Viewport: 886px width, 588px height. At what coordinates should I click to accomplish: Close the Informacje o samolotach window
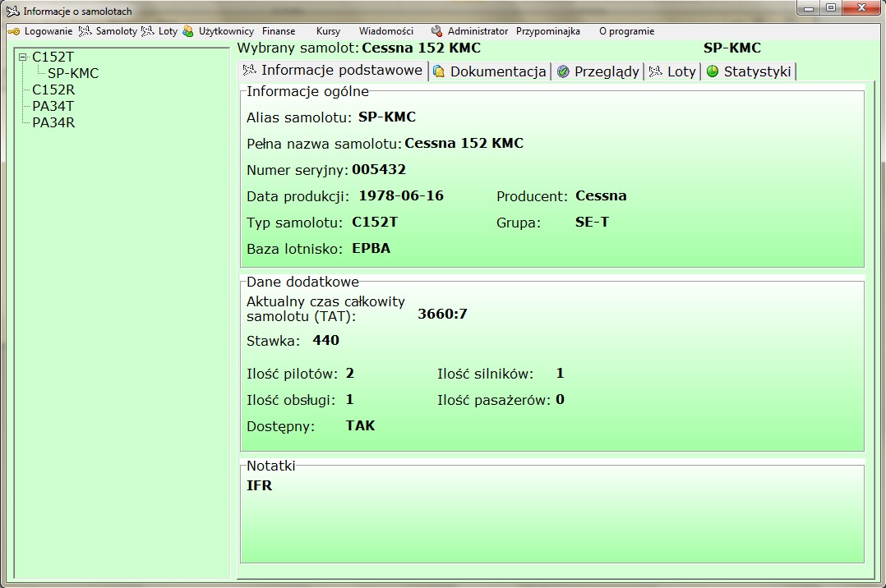861,8
